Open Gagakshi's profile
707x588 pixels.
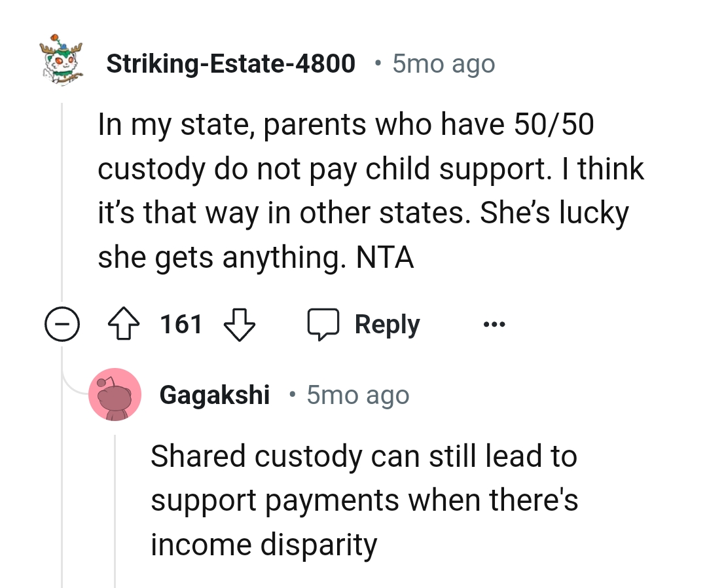[215, 394]
